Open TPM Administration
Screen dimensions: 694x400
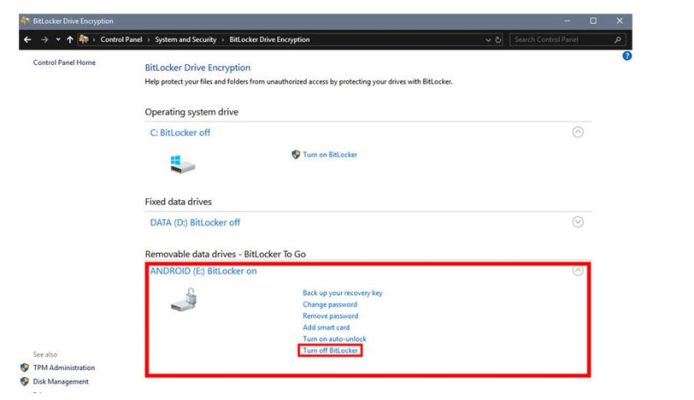(64, 368)
